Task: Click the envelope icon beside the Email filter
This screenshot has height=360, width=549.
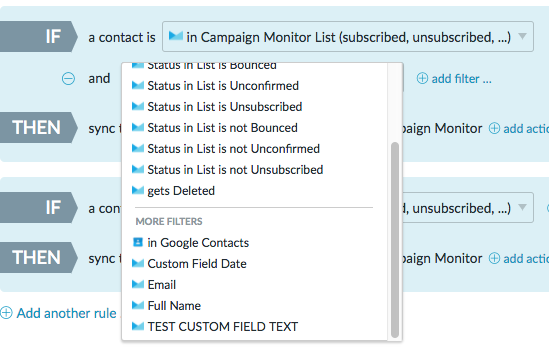Action: coord(138,284)
